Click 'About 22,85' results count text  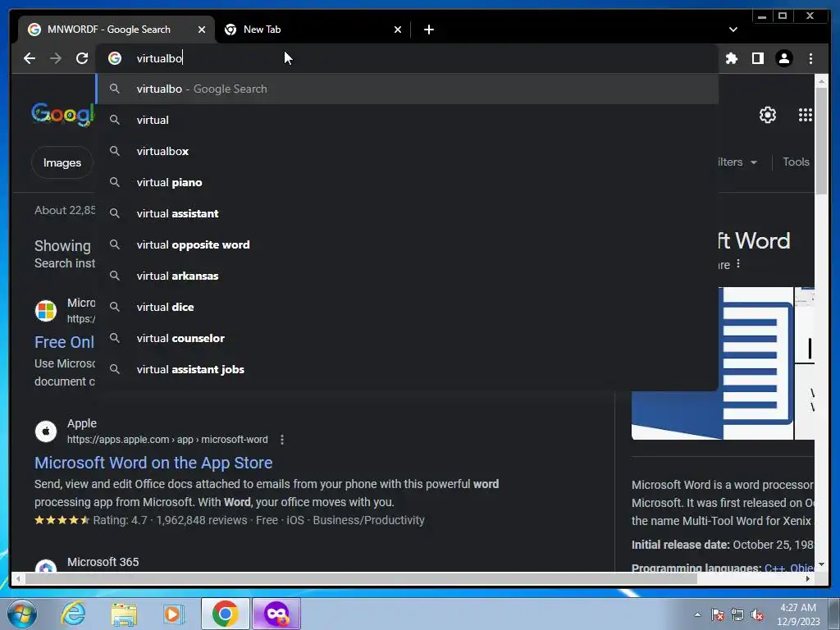click(65, 210)
